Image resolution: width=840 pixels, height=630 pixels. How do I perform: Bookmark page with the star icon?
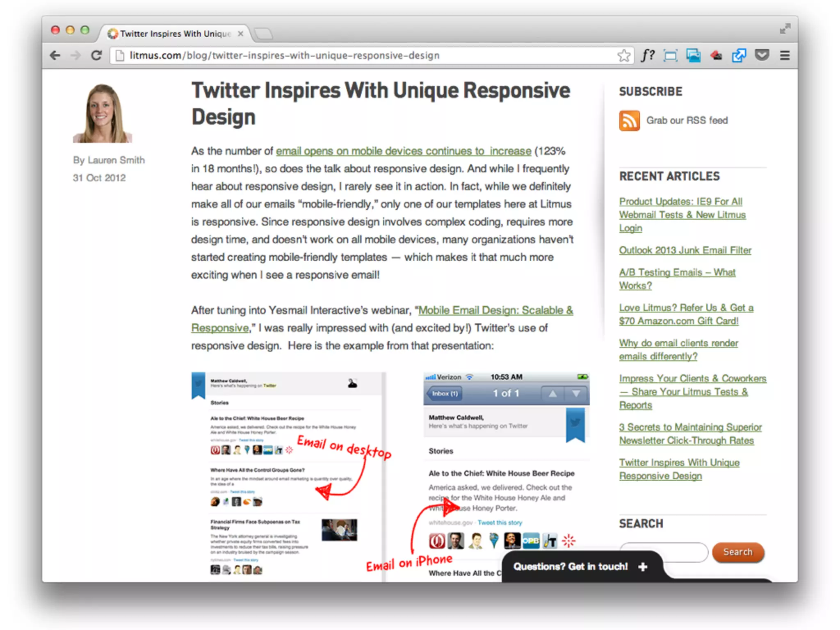[x=623, y=55]
